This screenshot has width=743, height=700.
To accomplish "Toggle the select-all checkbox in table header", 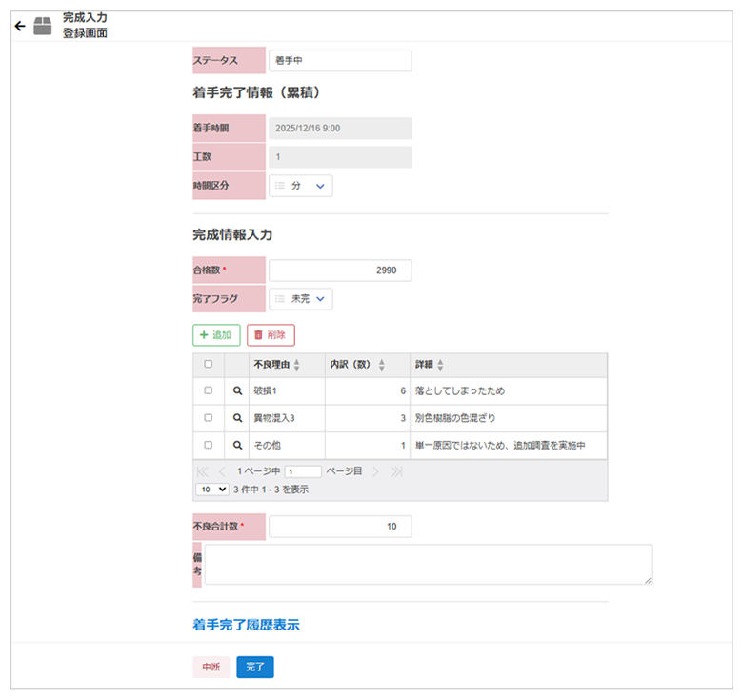I will coord(209,365).
